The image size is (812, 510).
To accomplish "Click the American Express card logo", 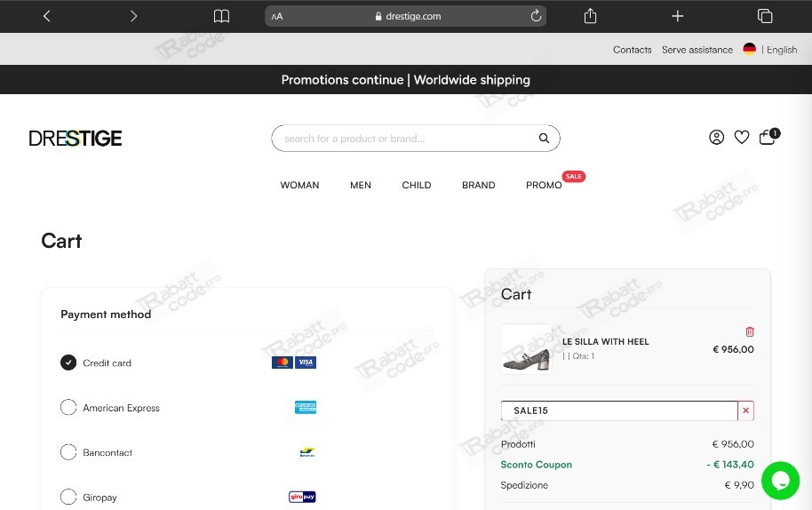I will click(306, 408).
